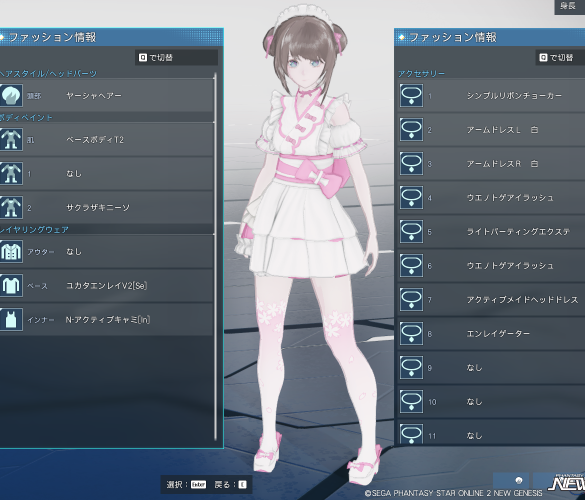
Task: Click the accessory slot 6 necklace icon
Action: (x=411, y=265)
